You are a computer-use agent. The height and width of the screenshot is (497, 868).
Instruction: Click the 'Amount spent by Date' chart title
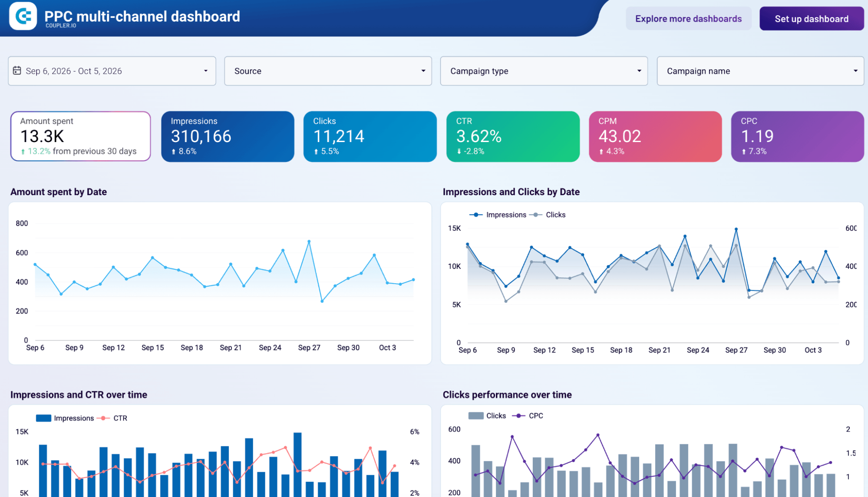59,192
